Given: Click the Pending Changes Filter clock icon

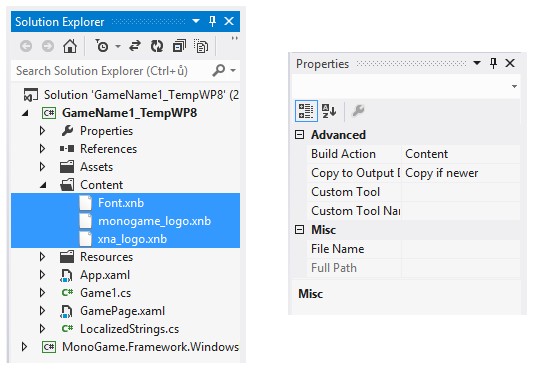Looking at the screenshot, I should tap(102, 46).
